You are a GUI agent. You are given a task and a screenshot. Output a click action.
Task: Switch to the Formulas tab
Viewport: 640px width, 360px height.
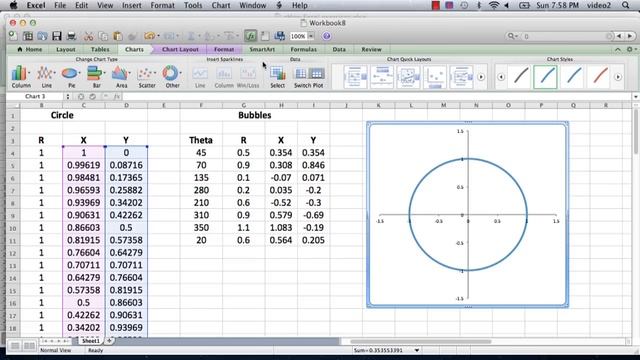click(303, 49)
